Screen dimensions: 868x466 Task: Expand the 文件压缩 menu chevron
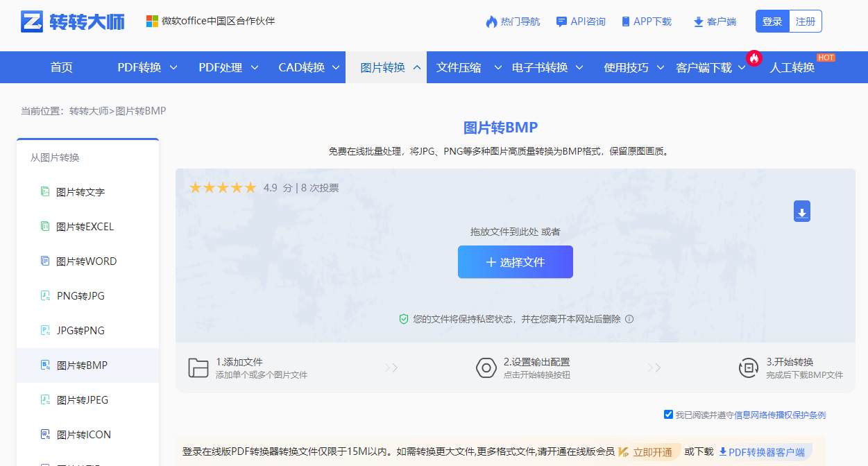tap(497, 67)
